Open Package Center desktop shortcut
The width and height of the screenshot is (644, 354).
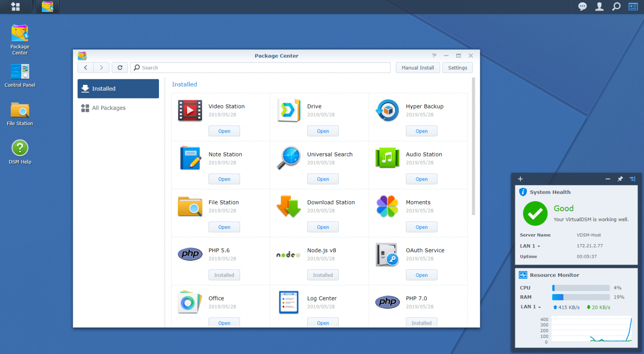20,40
